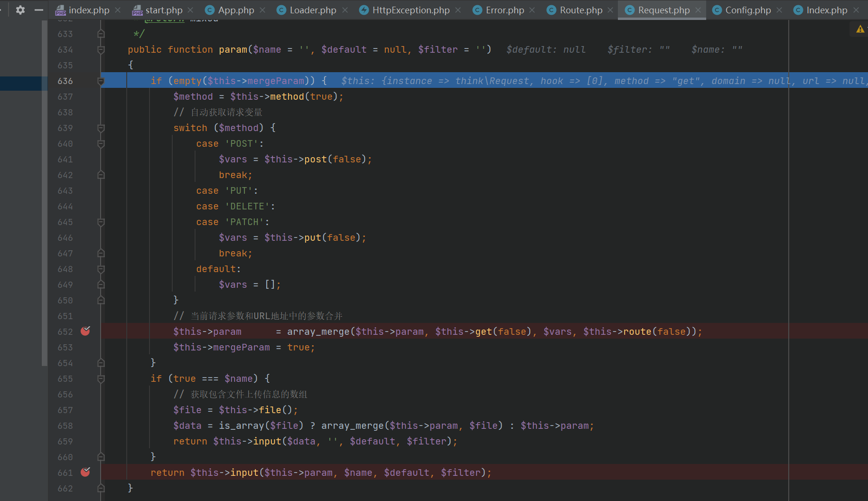
Task: Collapse the case 'PATCH' fold at line 645
Action: point(101,222)
